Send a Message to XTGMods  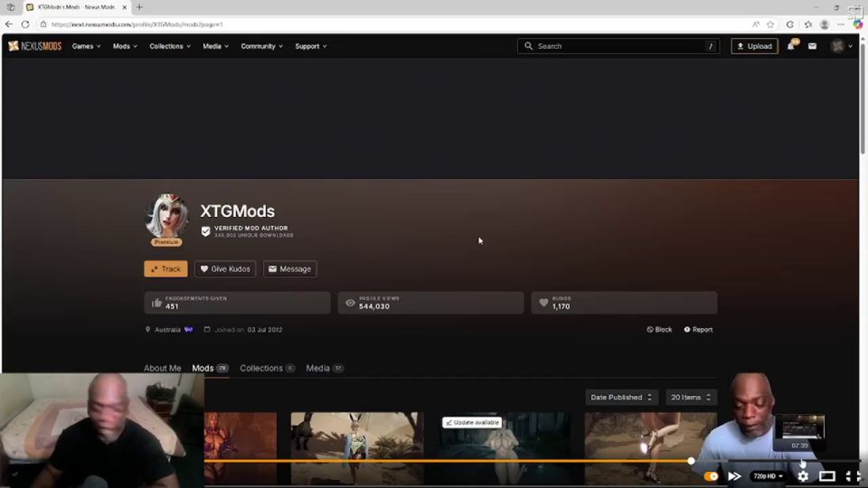pos(289,269)
